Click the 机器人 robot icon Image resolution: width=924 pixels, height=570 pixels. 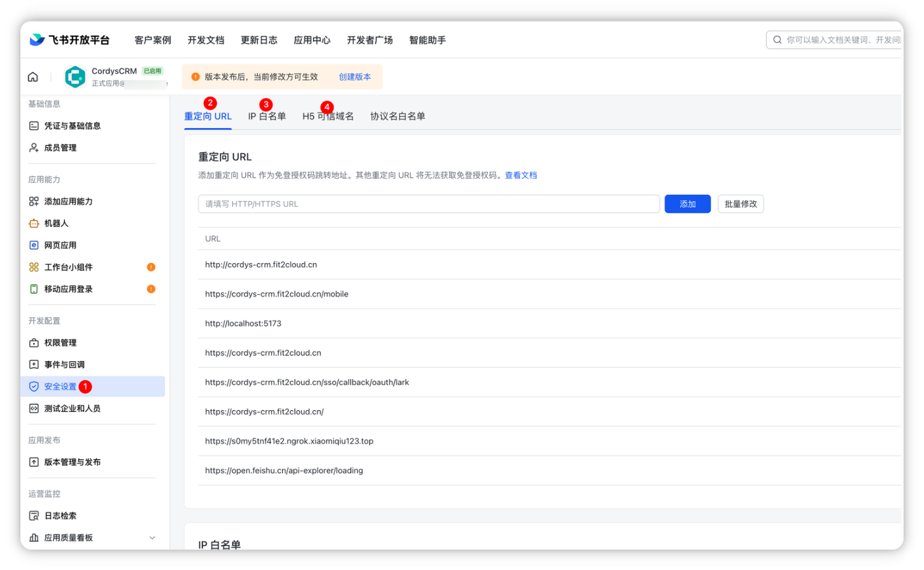tap(34, 224)
